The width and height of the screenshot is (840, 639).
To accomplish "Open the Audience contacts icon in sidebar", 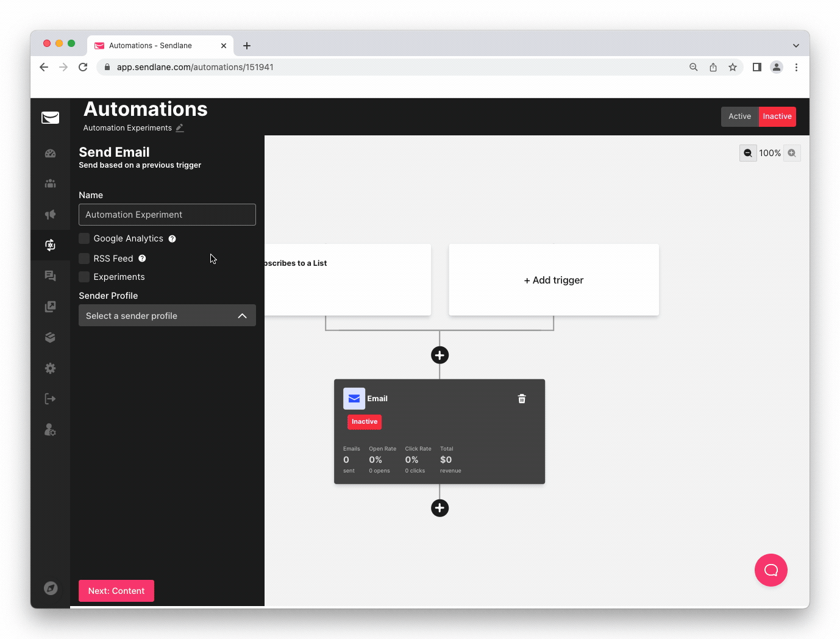I will tap(51, 184).
